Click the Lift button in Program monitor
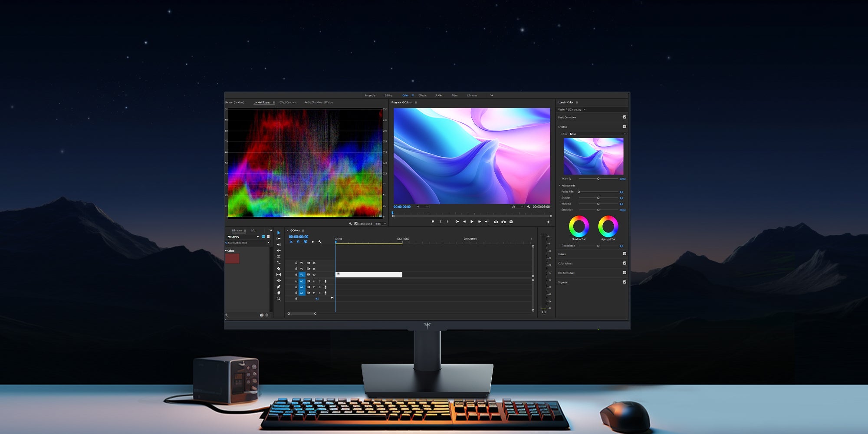Image resolution: width=868 pixels, height=434 pixels. click(496, 222)
